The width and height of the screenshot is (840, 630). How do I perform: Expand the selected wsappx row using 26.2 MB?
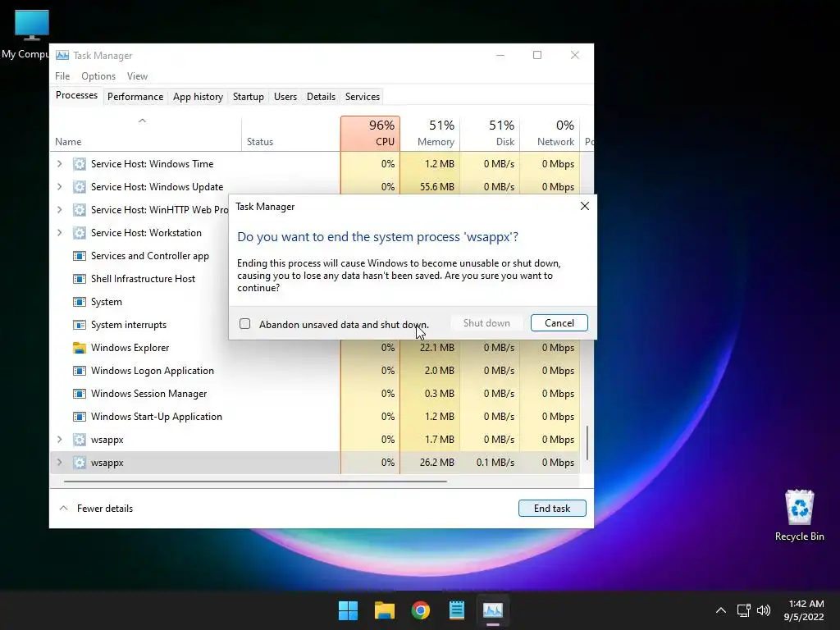coord(59,463)
